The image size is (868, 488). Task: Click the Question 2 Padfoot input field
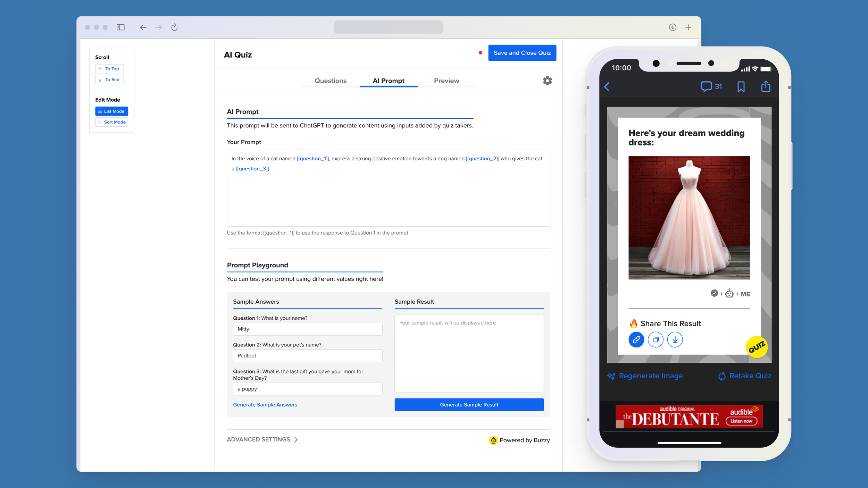click(x=307, y=356)
